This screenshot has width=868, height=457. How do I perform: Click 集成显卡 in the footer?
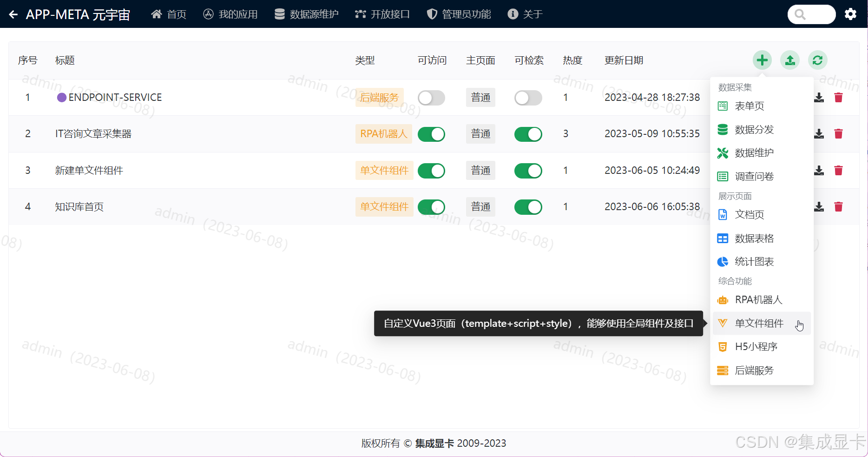[434, 444]
